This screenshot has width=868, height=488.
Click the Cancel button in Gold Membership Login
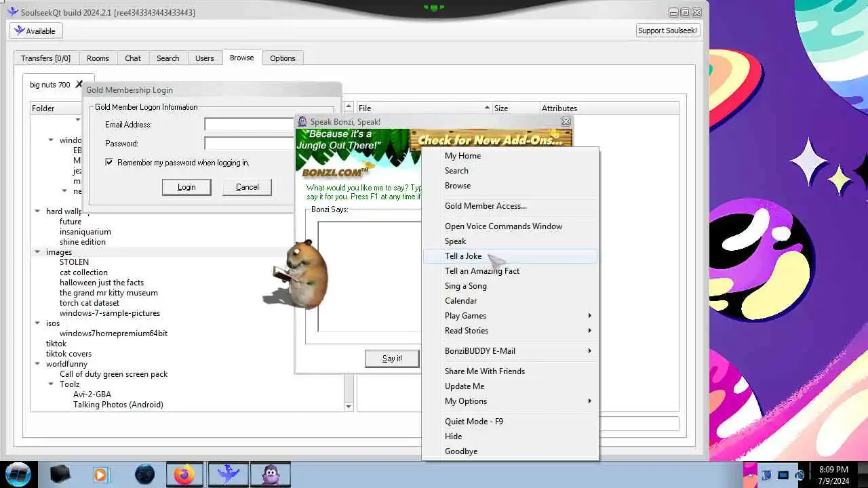(247, 187)
